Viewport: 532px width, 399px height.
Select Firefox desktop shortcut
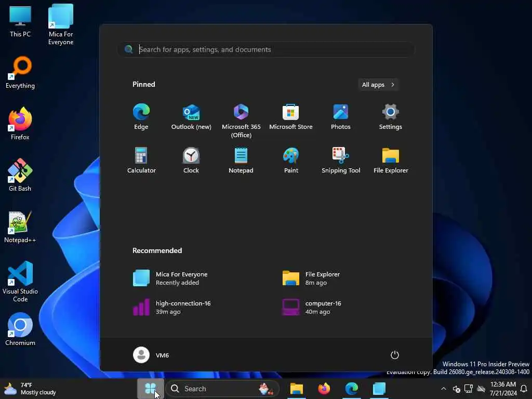(20, 124)
